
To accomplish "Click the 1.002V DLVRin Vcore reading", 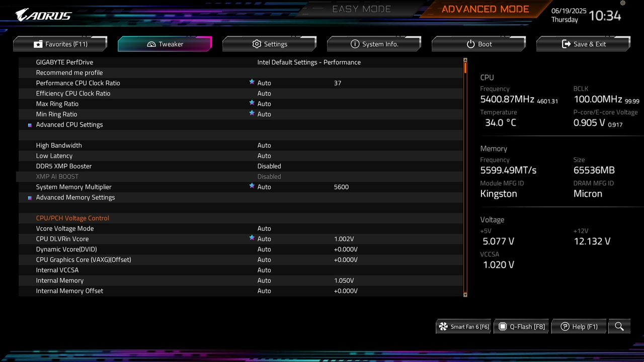I will pyautogui.click(x=344, y=239).
